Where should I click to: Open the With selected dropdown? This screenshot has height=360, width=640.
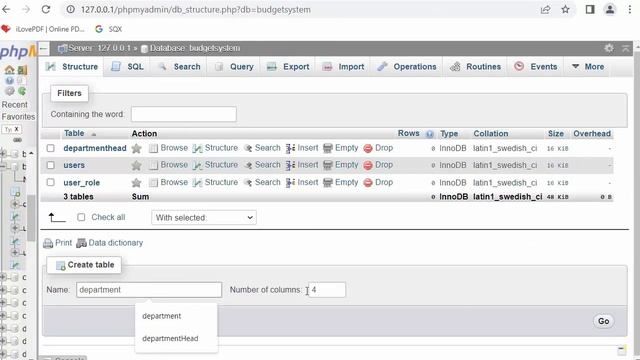[x=204, y=218]
